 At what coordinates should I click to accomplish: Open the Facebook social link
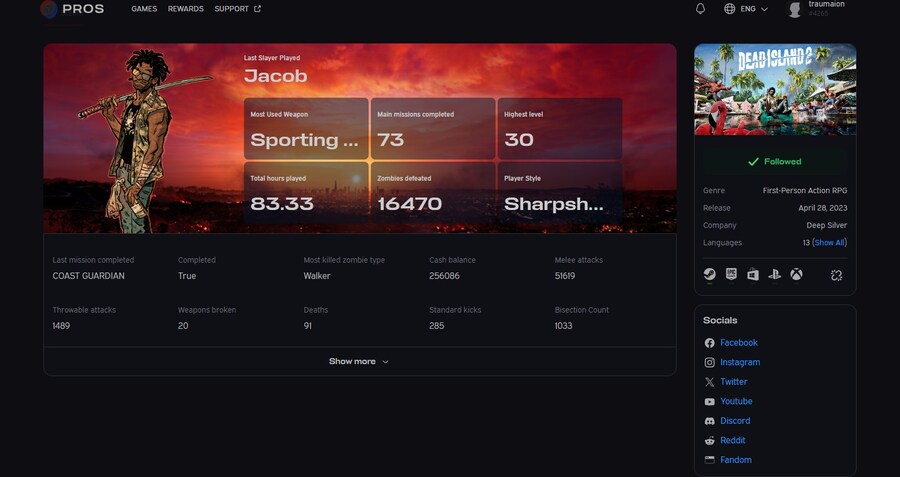(x=739, y=343)
